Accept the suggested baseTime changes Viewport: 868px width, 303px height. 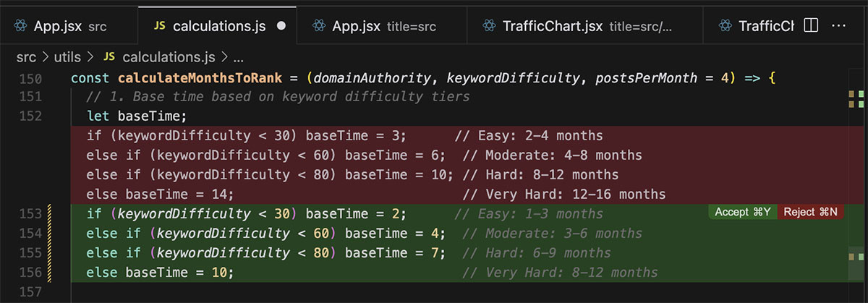(x=742, y=212)
